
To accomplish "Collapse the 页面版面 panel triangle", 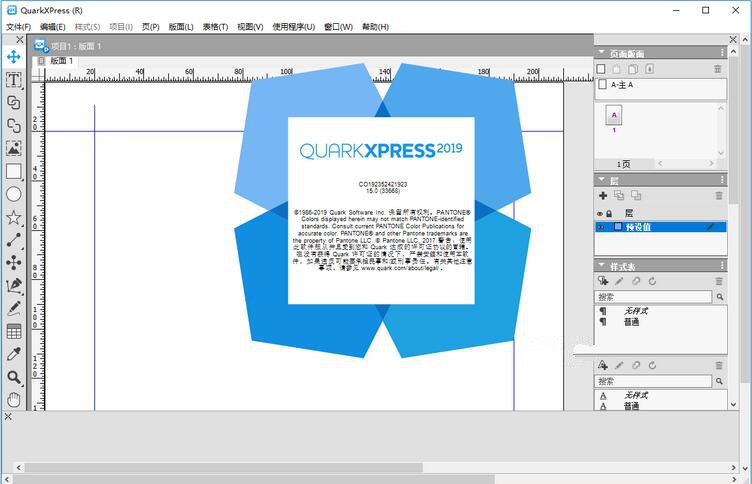I will 601,53.
